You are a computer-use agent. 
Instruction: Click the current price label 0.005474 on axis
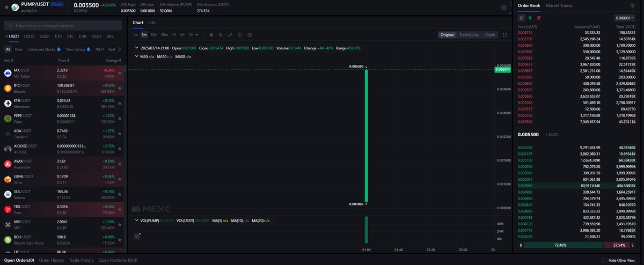[x=503, y=70]
